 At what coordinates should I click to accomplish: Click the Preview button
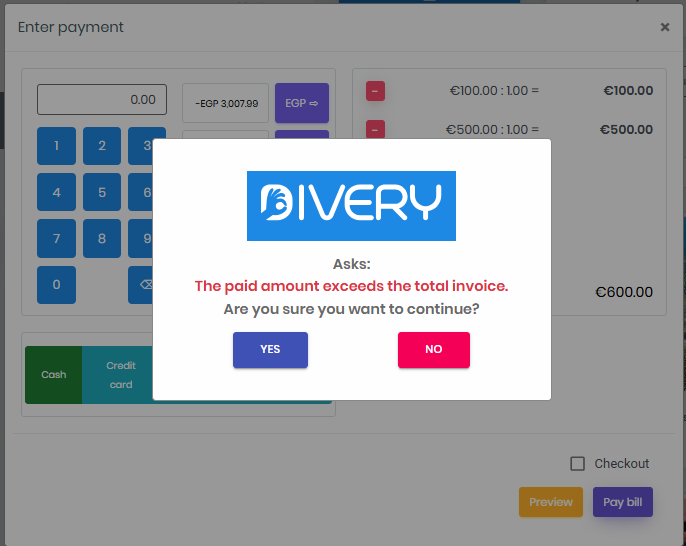[x=551, y=502]
